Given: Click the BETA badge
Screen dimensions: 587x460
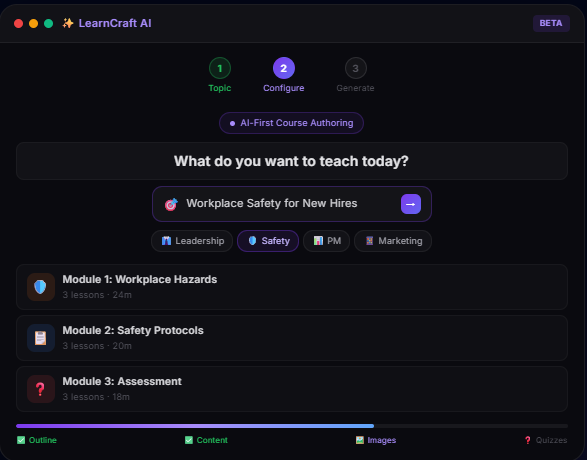Looking at the screenshot, I should click(x=551, y=23).
